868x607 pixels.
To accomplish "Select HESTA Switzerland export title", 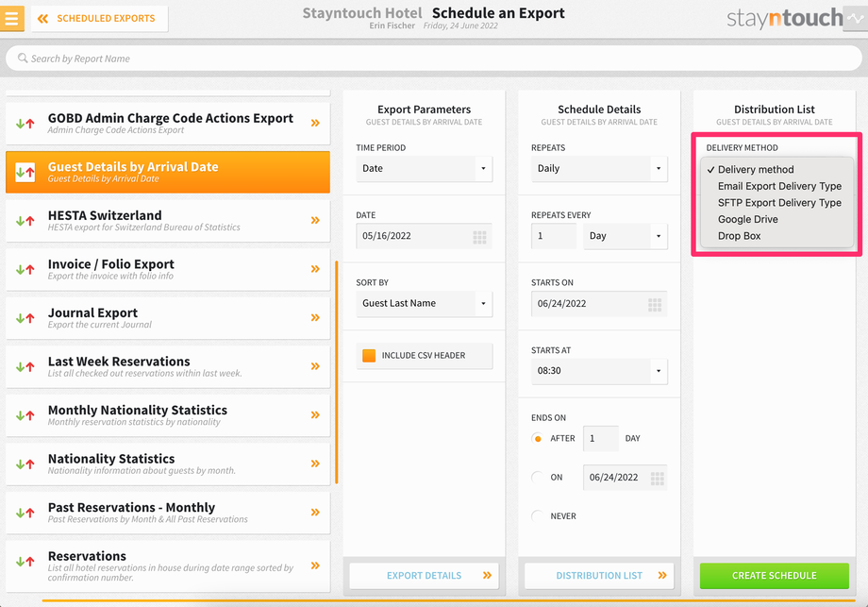I will click(x=105, y=215).
